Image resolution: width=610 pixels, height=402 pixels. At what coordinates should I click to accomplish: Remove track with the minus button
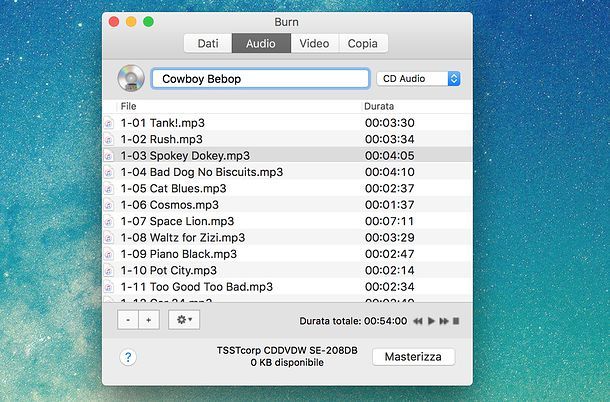coord(128,320)
